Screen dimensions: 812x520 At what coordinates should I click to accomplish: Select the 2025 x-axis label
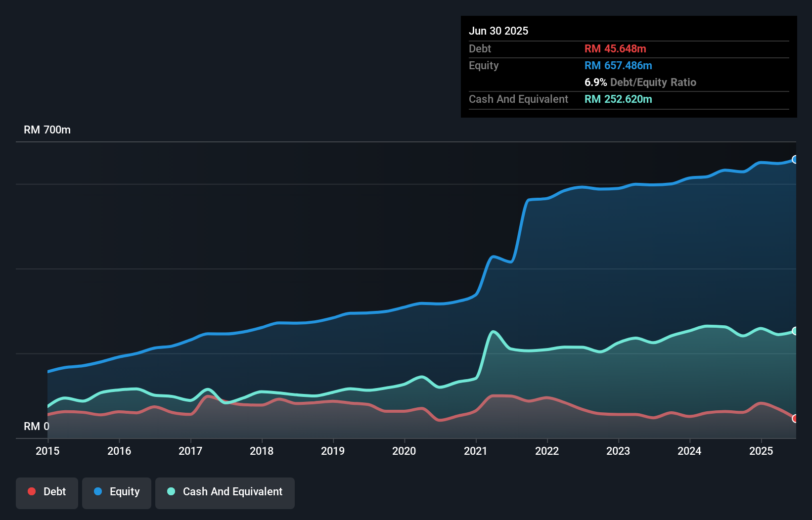761,451
